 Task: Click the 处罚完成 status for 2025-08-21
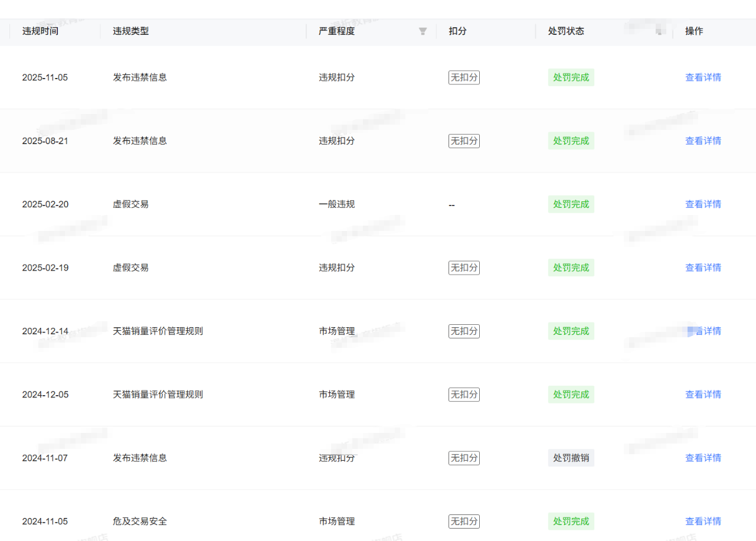(x=571, y=141)
